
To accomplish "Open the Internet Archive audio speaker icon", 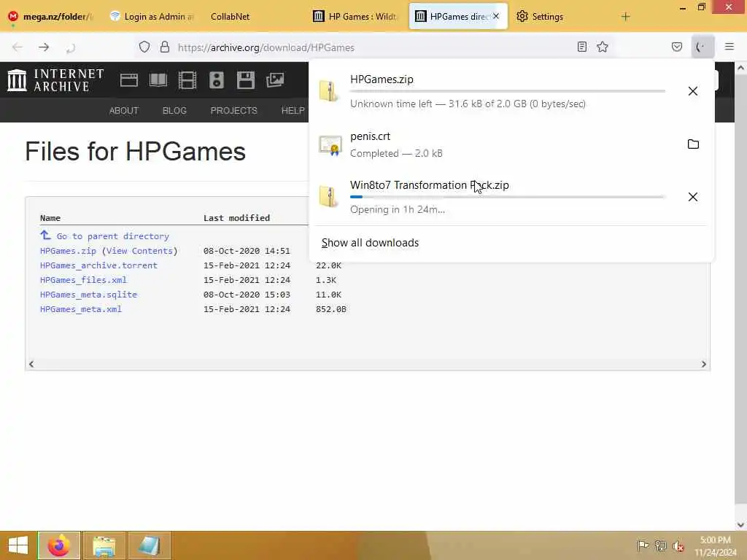I will (x=216, y=80).
